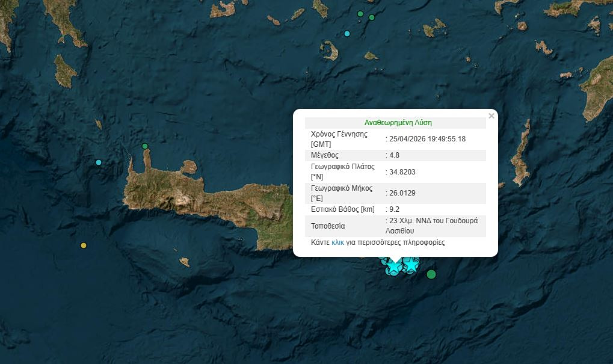Close the earthquake info popup
The width and height of the screenshot is (613, 364).
click(491, 116)
